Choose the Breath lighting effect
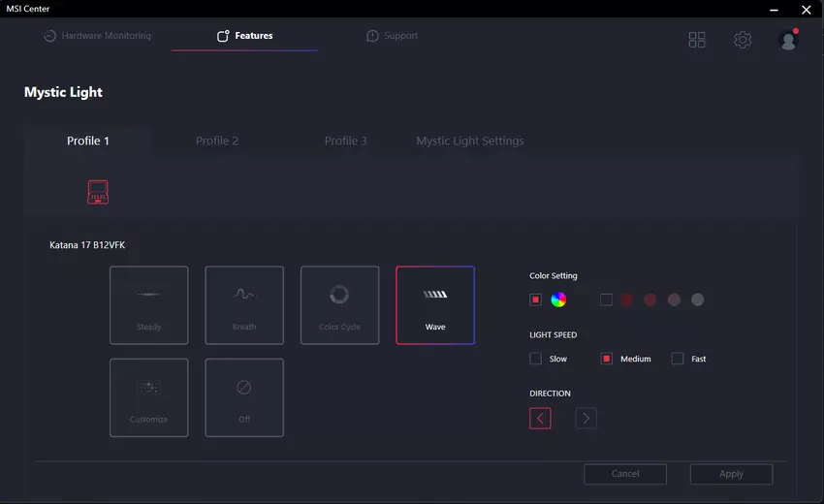 244,305
